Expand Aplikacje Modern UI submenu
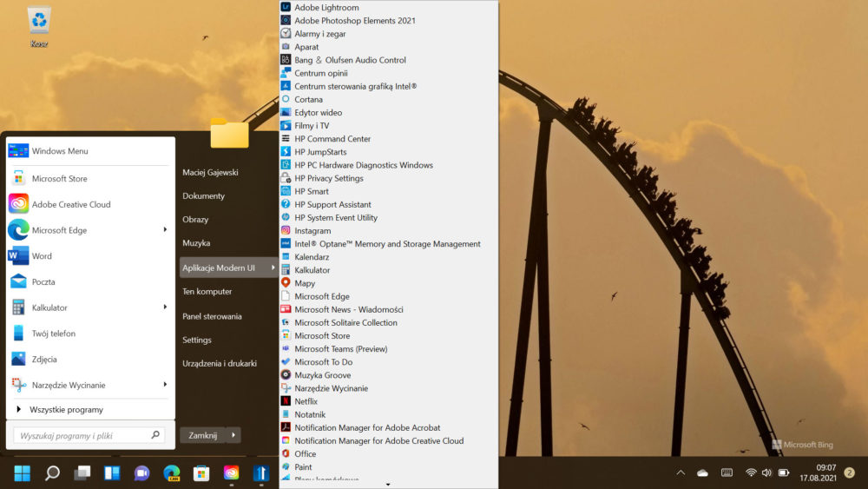Viewport: 868px width, 489px height. pos(228,268)
